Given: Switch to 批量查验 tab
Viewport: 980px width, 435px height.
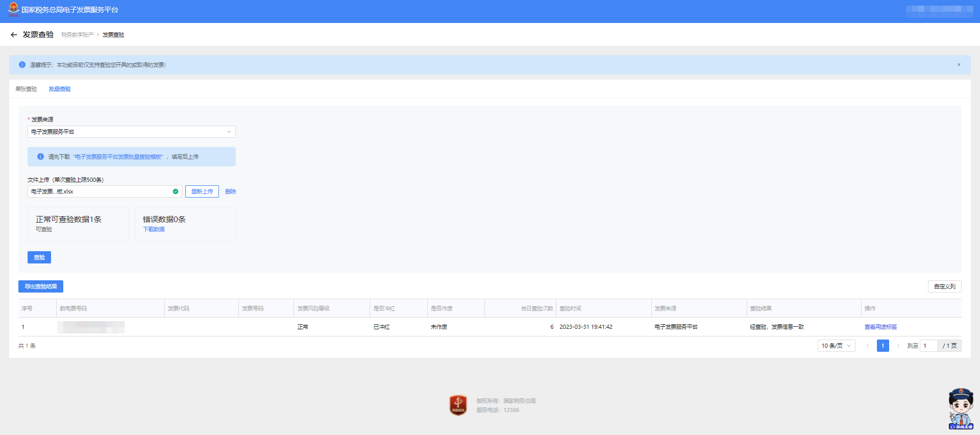Looking at the screenshot, I should [x=60, y=89].
